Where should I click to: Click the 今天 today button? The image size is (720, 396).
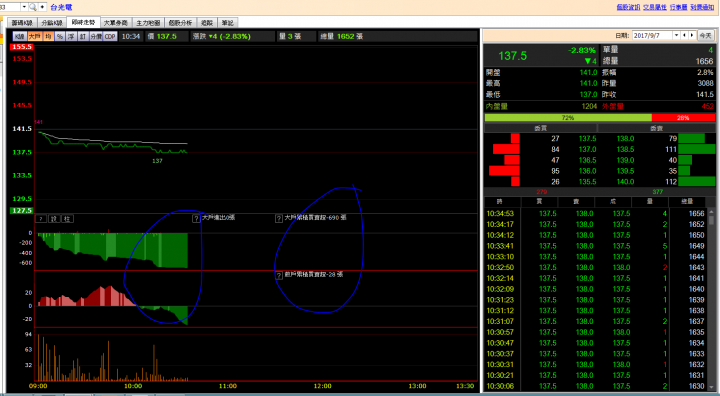pyautogui.click(x=705, y=35)
